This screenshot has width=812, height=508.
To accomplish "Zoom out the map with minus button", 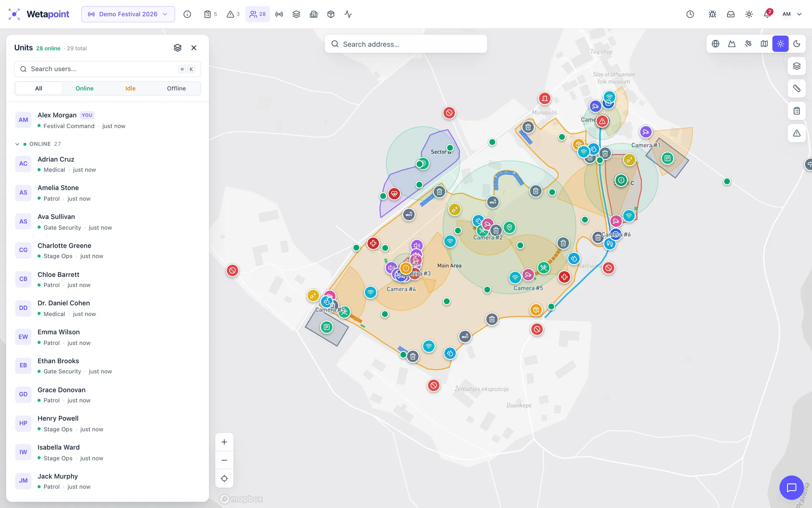I will (224, 460).
